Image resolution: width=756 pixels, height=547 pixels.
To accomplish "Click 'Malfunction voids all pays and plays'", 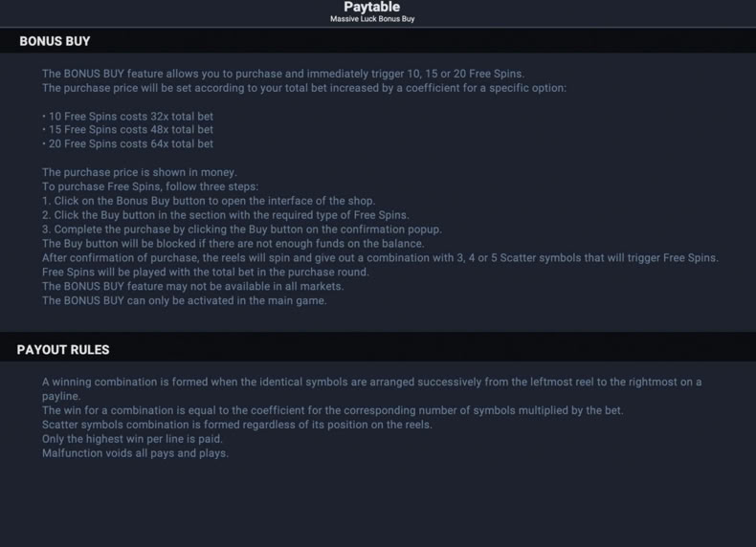I will (x=135, y=453).
